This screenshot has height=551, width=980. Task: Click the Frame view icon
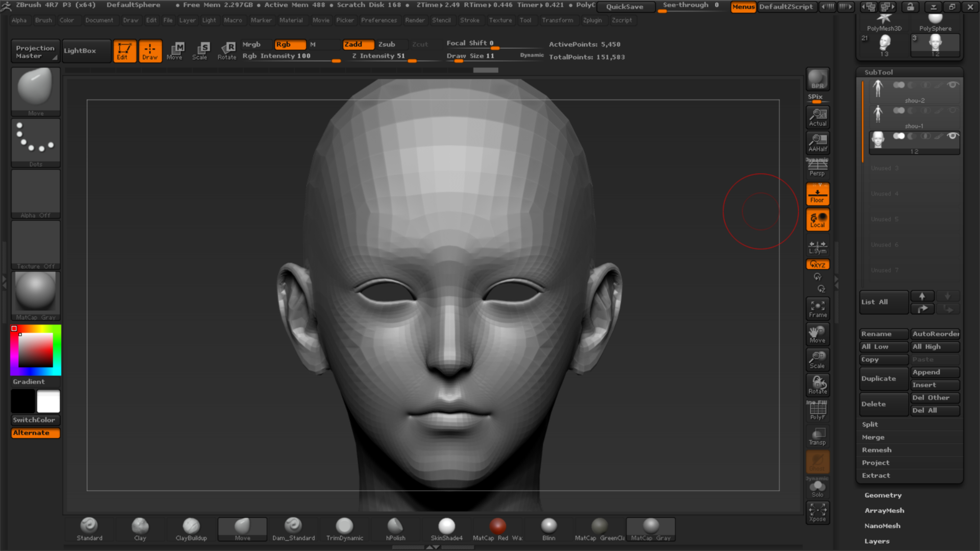[x=817, y=309]
